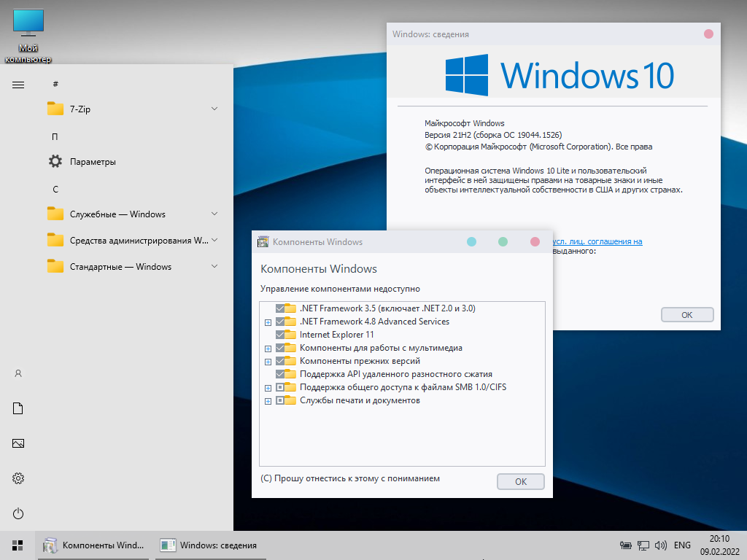
Task: Open the user account icon in Start
Action: pos(18,373)
